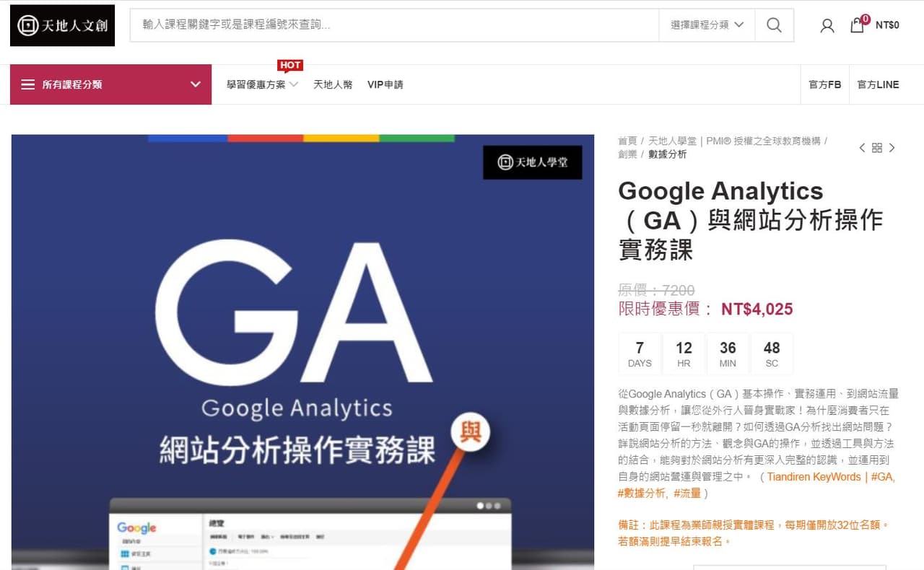Click the 原價 7200 original price

[656, 290]
